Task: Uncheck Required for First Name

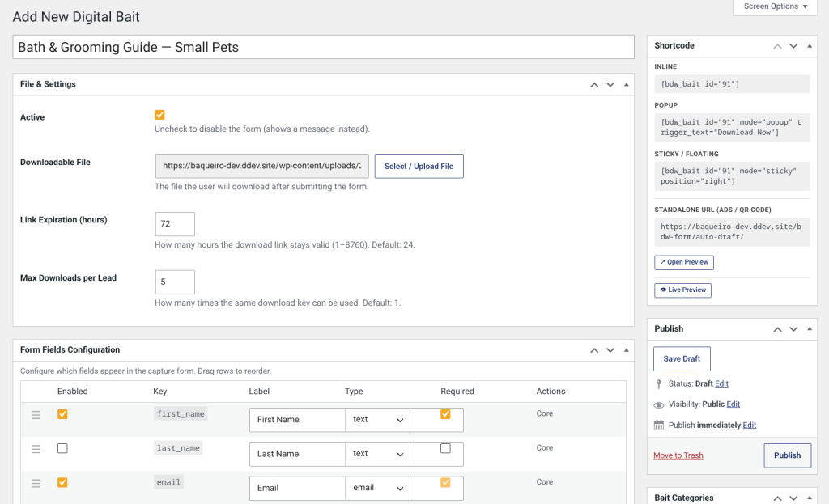Action: tap(446, 414)
